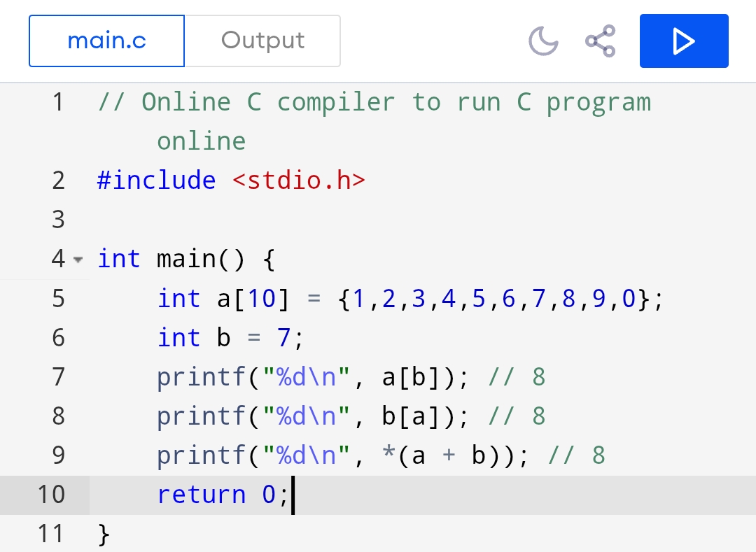Click on <stdio.h> header text

click(x=298, y=181)
